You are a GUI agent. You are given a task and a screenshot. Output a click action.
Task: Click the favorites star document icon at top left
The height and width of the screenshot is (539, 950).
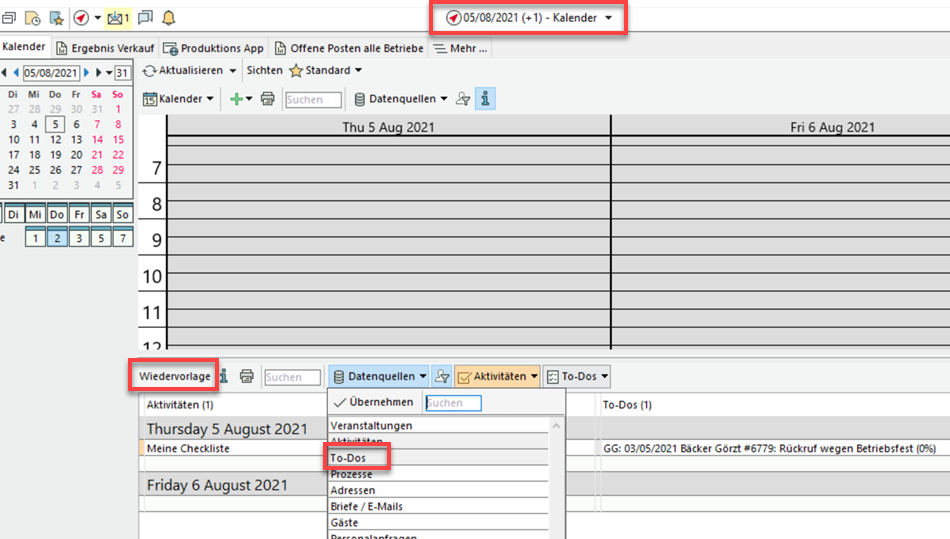(56, 18)
